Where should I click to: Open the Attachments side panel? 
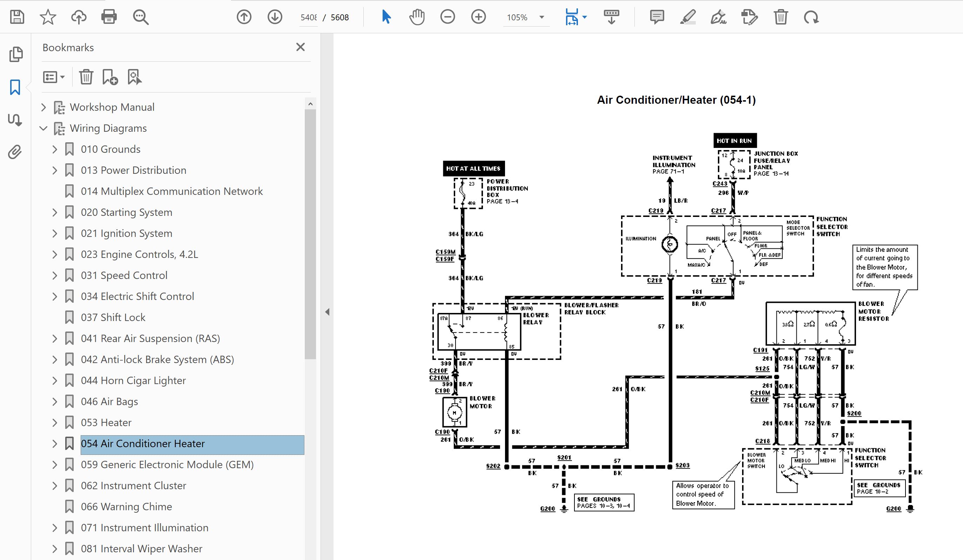point(15,152)
